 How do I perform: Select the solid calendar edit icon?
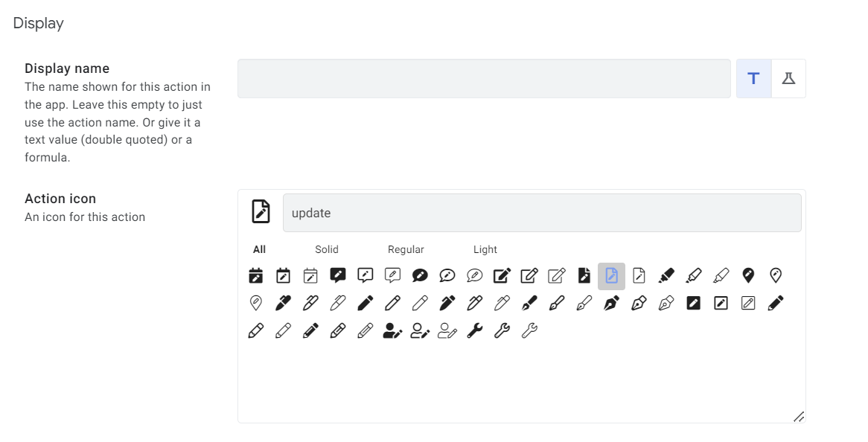[256, 276]
